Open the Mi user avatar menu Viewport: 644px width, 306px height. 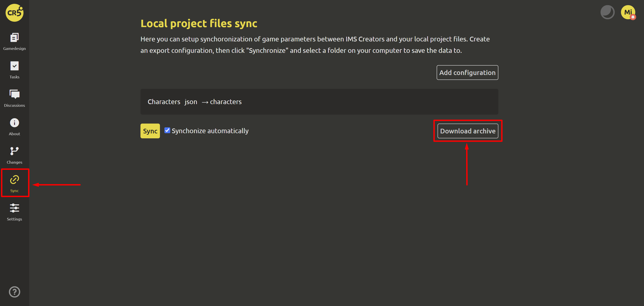(x=628, y=12)
